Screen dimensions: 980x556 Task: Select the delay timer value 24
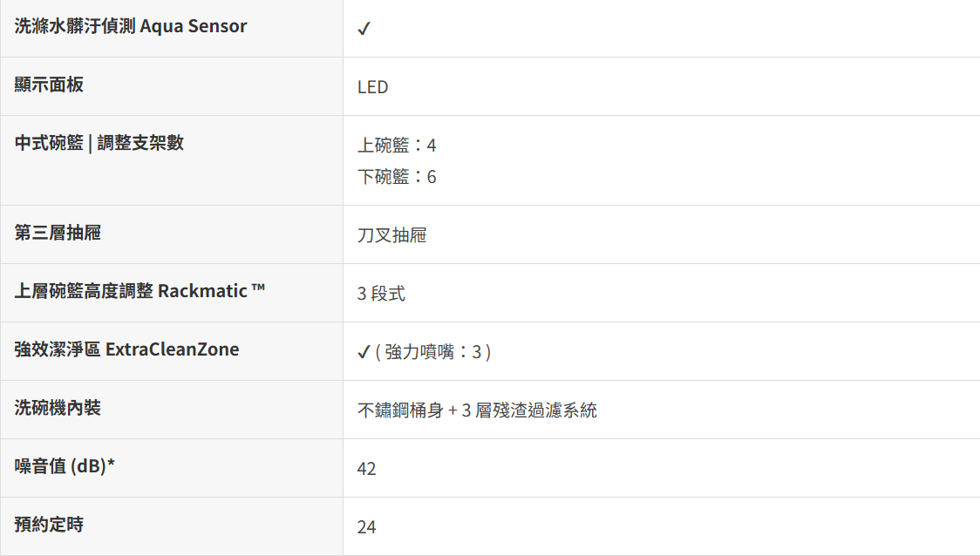pyautogui.click(x=366, y=527)
